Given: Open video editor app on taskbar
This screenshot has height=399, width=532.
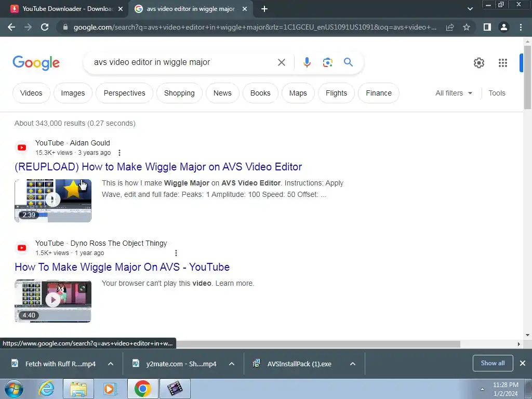Looking at the screenshot, I should click(x=175, y=389).
